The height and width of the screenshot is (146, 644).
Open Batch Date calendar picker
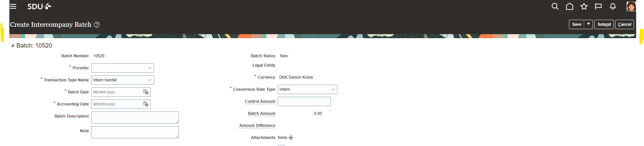[x=146, y=92]
